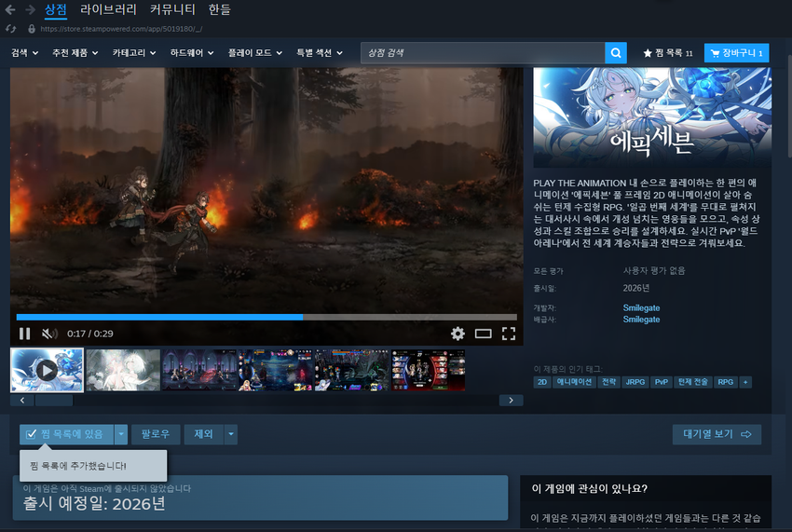Pause the trailer video

click(x=24, y=334)
